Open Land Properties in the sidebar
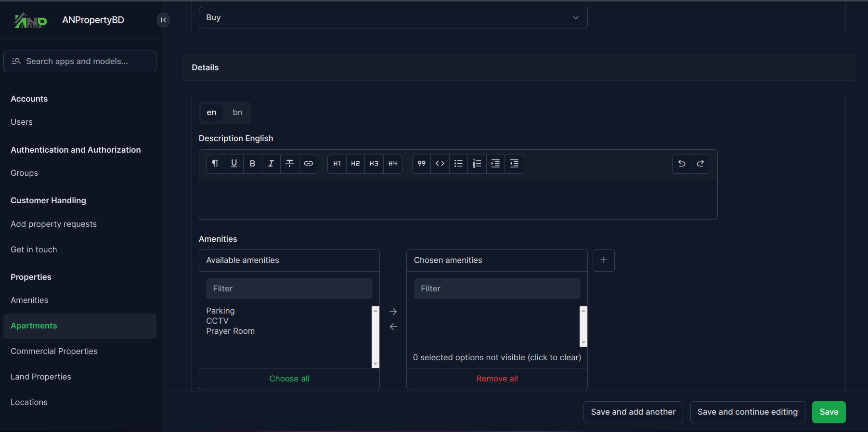 tap(41, 377)
